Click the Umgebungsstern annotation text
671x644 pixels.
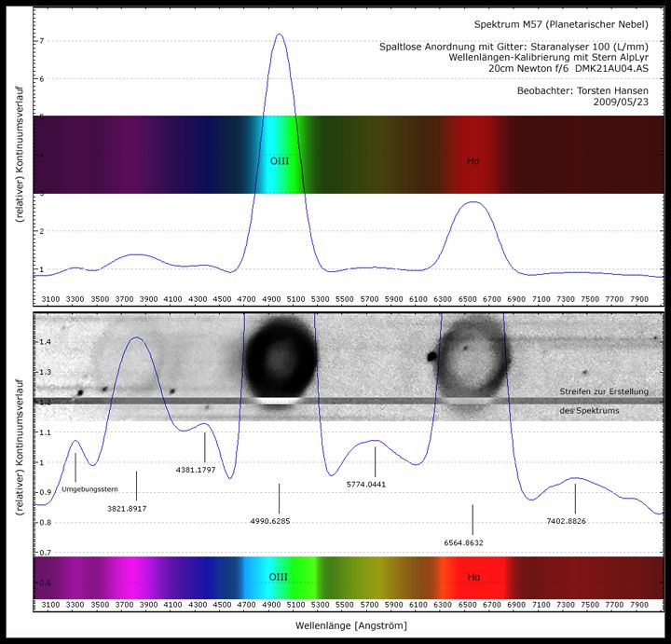89,489
